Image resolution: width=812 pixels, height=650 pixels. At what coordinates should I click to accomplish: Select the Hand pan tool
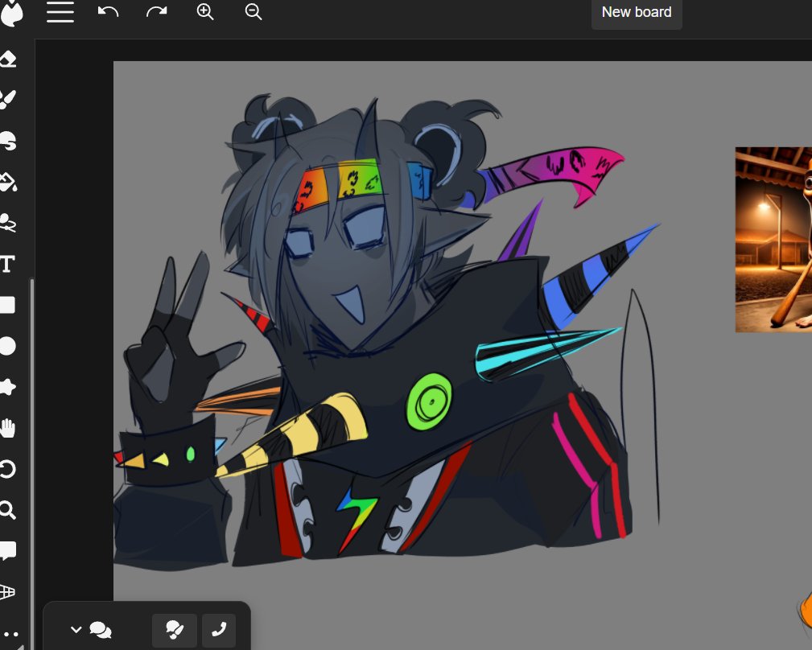8,428
